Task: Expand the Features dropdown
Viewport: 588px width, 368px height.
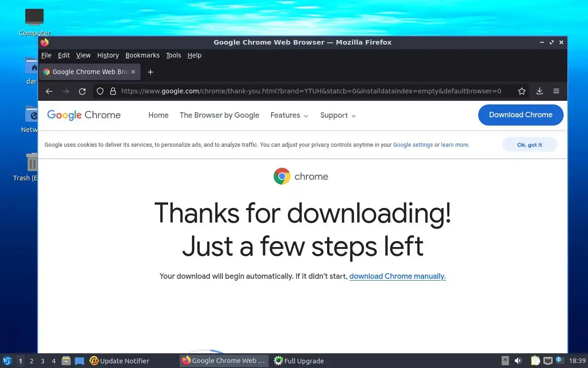Action: (x=289, y=115)
